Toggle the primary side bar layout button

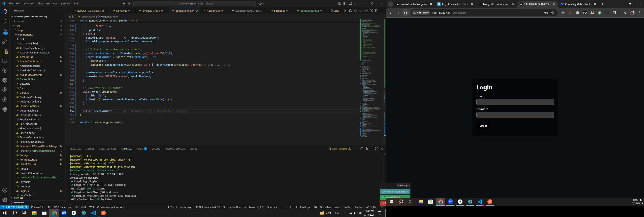345,3
